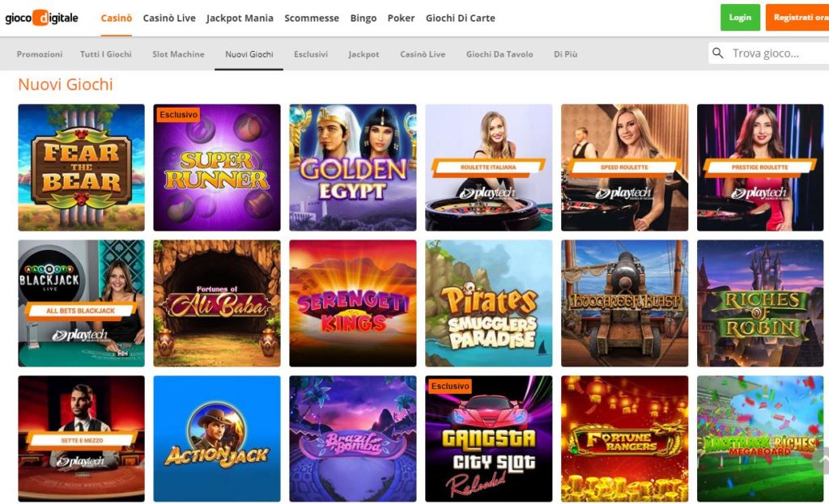Select the Riches of Robin slot
This screenshot has height=504, width=829.
pyautogui.click(x=760, y=303)
